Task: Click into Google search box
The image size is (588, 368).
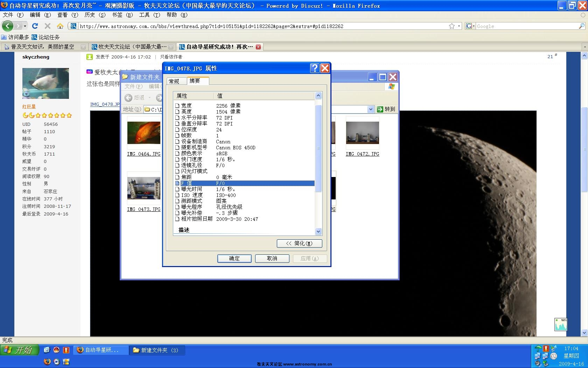Action: tap(527, 26)
